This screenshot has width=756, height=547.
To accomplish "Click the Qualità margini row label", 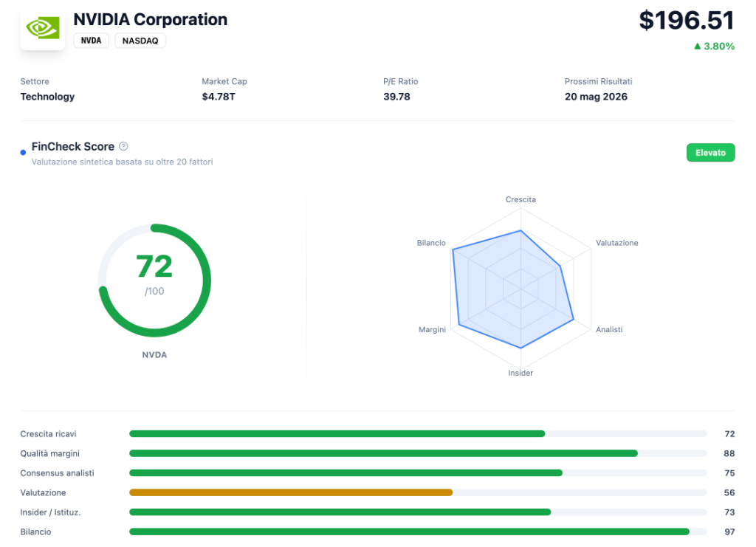I will pyautogui.click(x=49, y=453).
